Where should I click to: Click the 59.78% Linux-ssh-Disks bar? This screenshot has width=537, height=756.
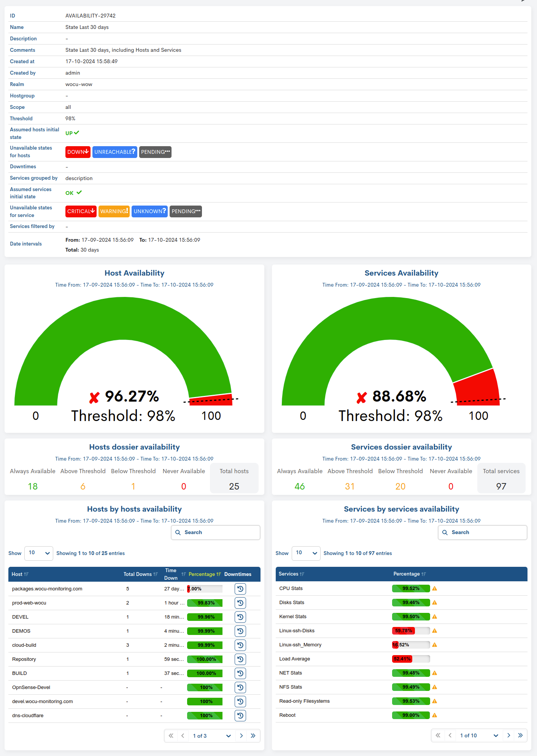411,631
